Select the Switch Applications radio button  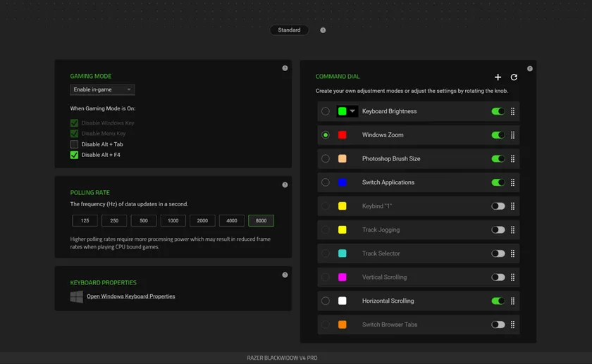click(x=325, y=182)
